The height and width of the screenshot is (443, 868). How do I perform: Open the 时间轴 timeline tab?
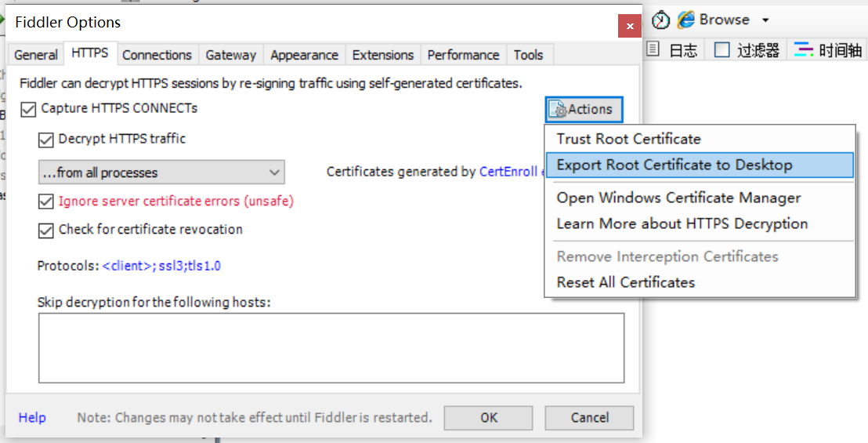(x=829, y=50)
